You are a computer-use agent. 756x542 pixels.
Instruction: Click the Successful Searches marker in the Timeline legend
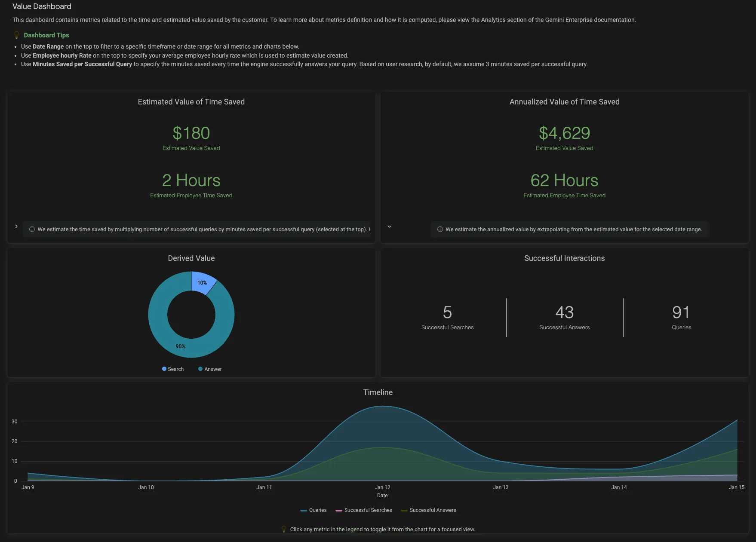point(340,510)
